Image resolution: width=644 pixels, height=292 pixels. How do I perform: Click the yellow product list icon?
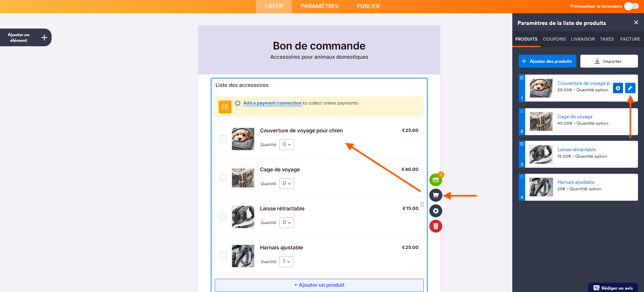coord(225,107)
